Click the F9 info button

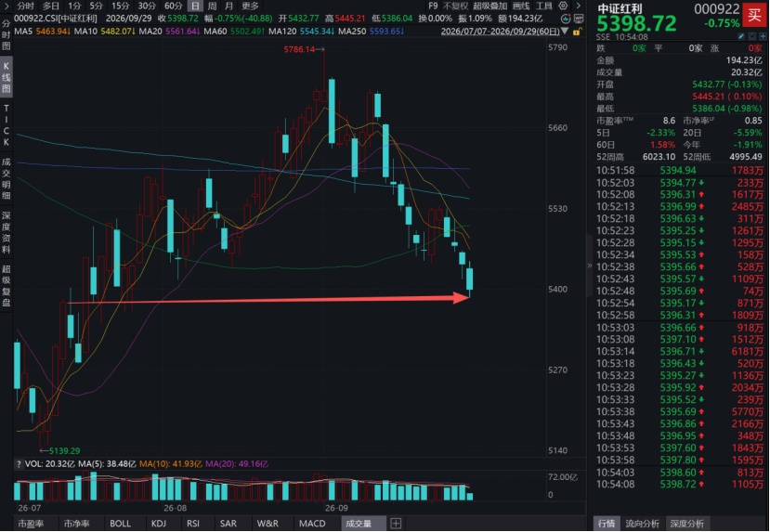433,6
